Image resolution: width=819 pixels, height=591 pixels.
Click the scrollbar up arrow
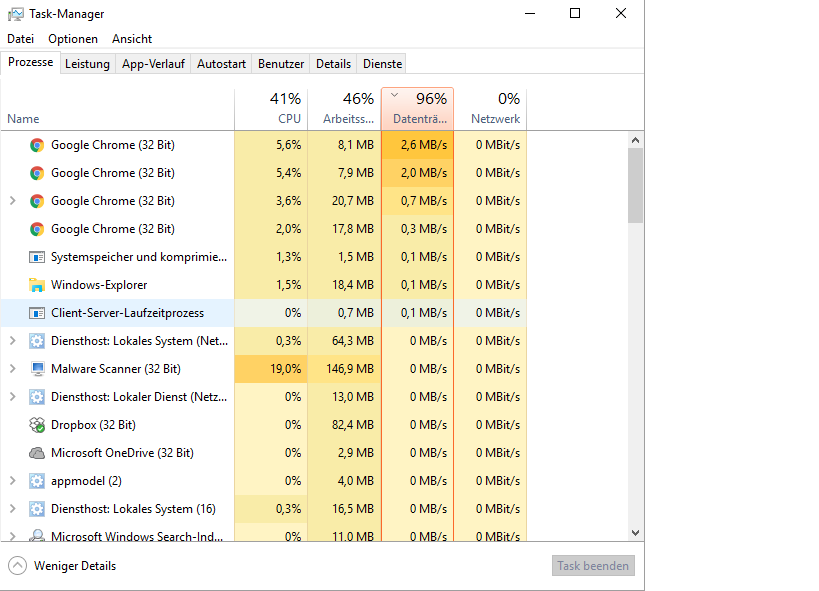click(x=635, y=140)
